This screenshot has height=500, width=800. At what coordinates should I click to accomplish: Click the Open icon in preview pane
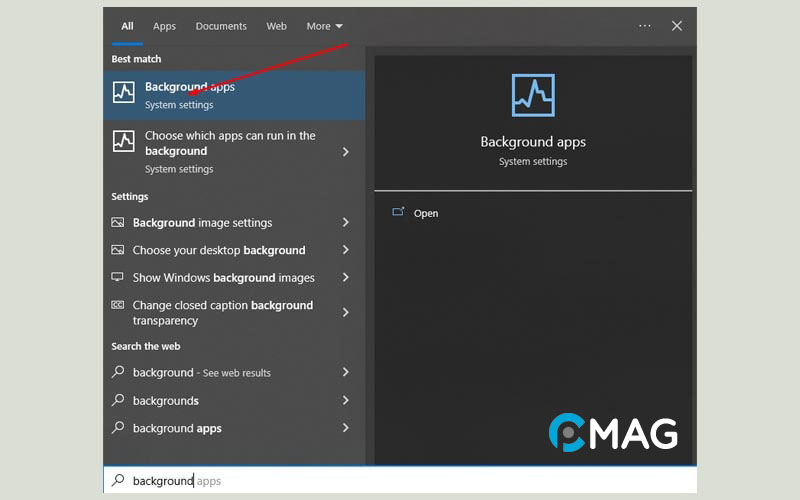(398, 212)
